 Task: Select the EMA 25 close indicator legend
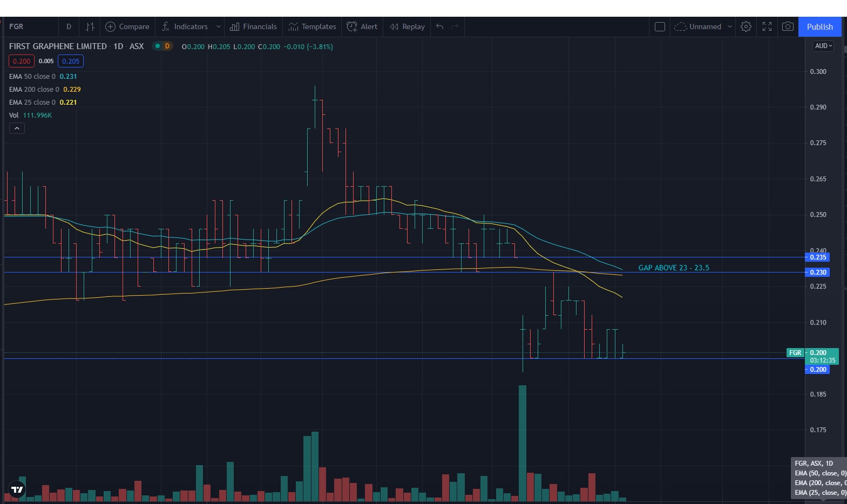tap(43, 103)
